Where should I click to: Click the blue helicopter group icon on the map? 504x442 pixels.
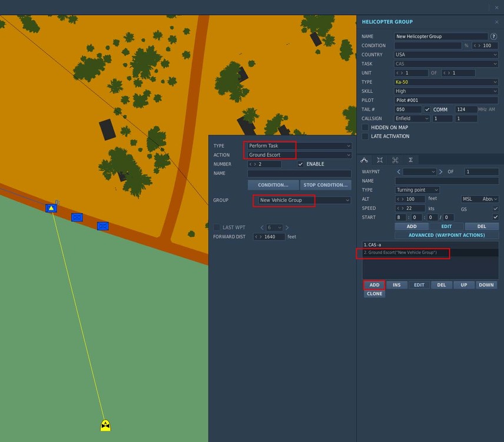51,207
